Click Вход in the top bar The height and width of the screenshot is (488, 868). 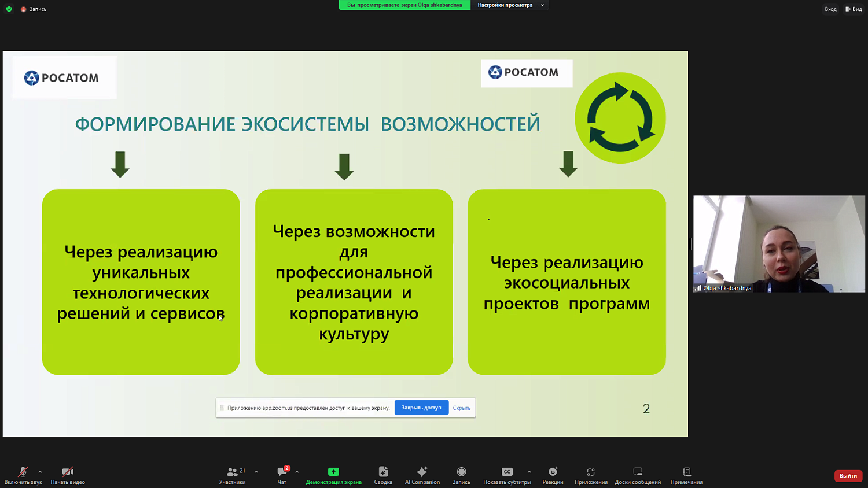coord(830,9)
